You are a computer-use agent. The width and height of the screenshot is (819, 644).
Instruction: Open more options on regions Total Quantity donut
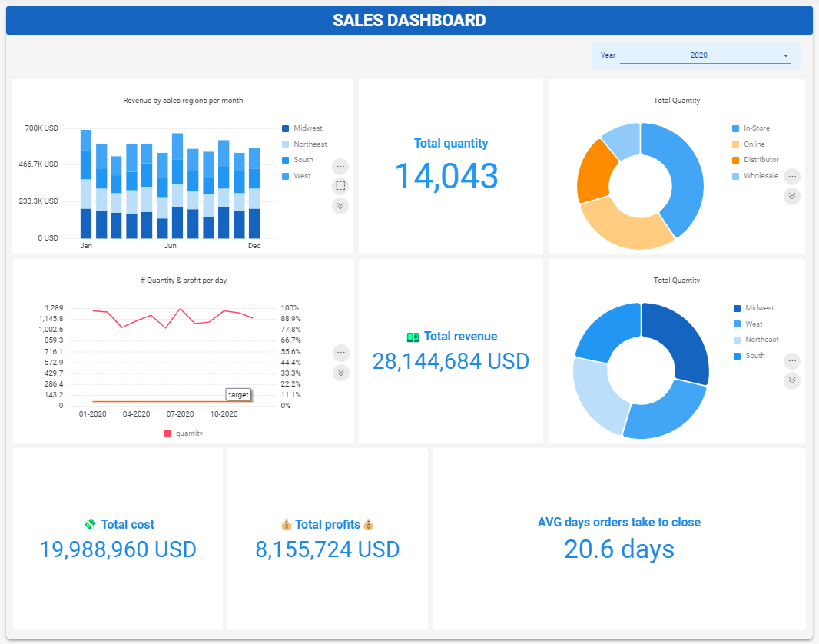[x=792, y=361]
